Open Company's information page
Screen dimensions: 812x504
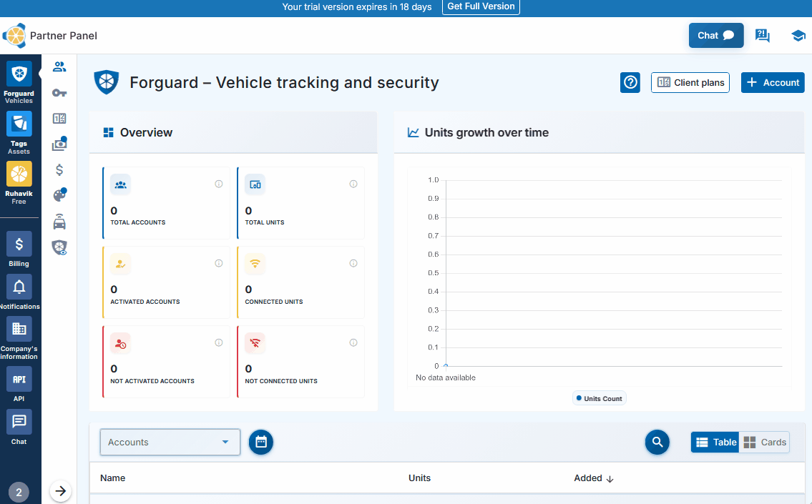tap(19, 337)
